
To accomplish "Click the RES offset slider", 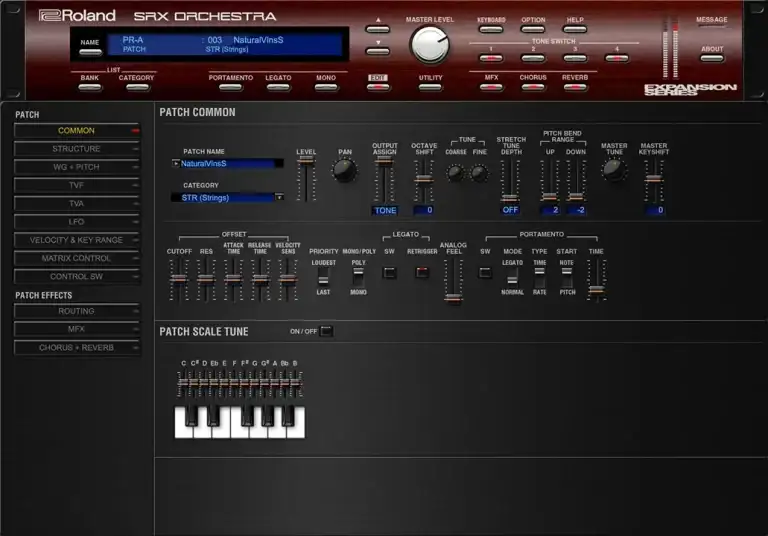I will pos(206,280).
